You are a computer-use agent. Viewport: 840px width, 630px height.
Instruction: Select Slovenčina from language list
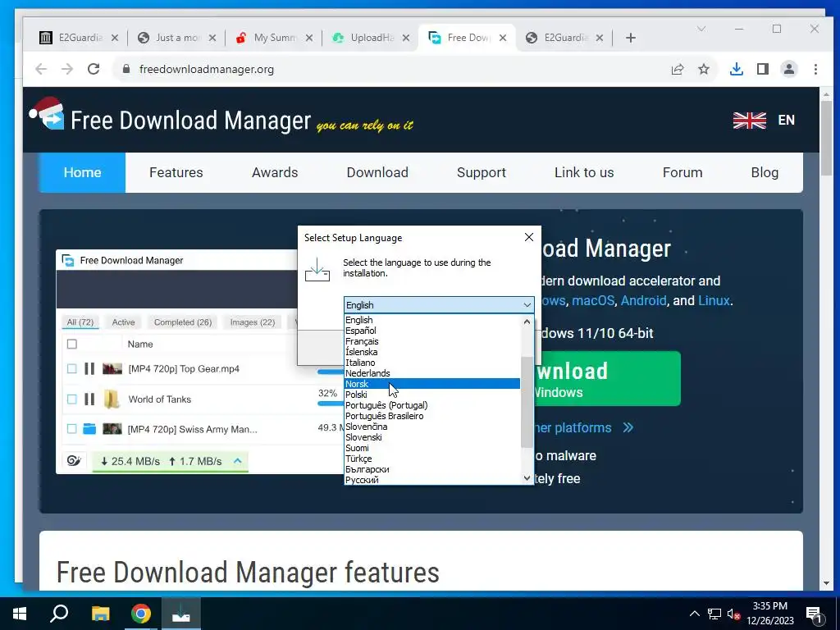pos(431,427)
